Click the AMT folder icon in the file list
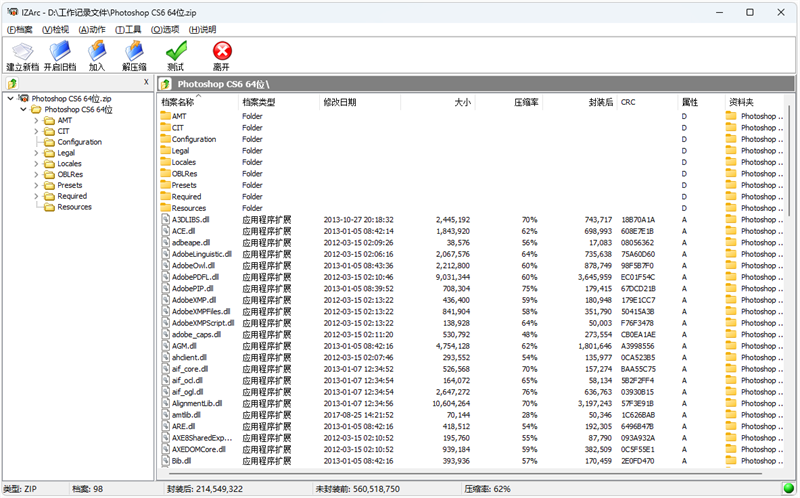The image size is (800, 498). (165, 116)
